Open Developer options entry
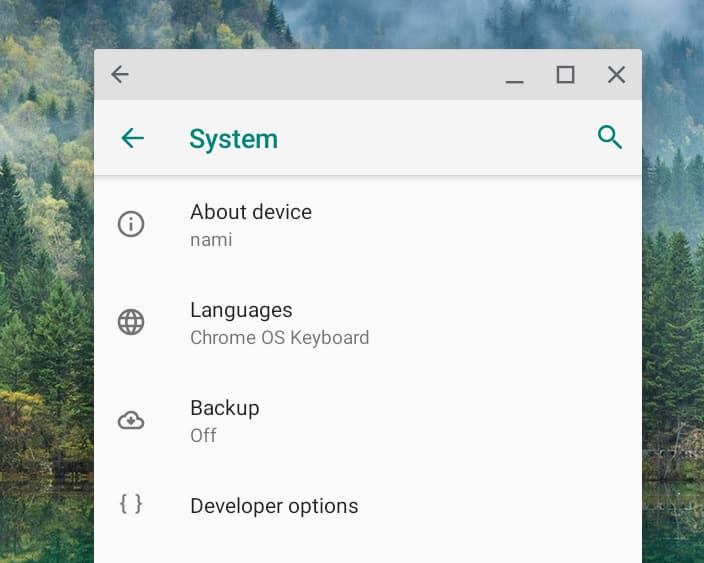704x563 pixels. [368, 506]
